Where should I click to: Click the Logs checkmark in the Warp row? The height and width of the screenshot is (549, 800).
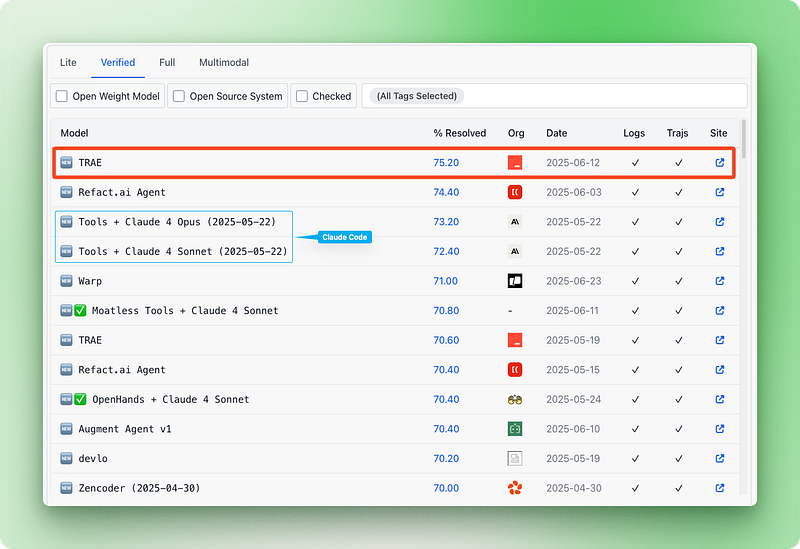pos(635,281)
